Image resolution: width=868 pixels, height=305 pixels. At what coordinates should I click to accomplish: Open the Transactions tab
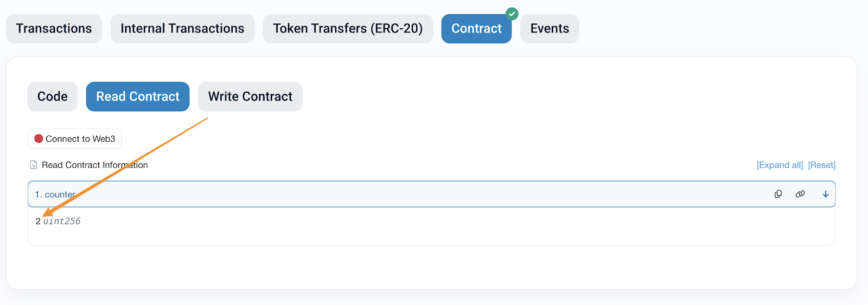(54, 29)
